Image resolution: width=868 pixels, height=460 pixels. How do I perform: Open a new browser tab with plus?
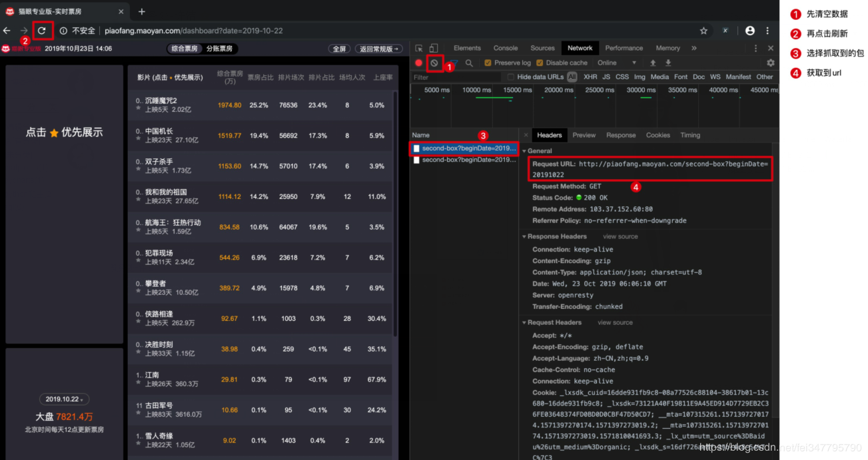(142, 11)
